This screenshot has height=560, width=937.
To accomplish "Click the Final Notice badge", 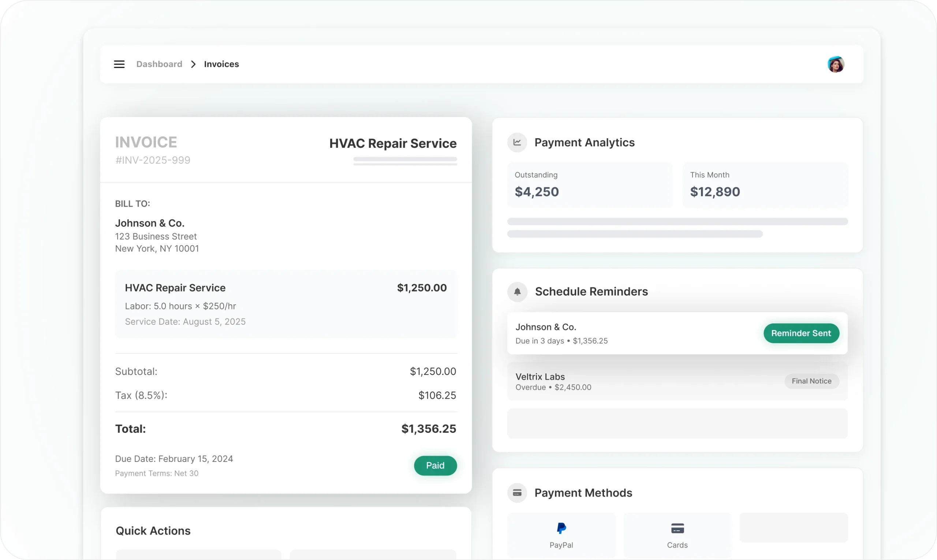I will pos(811,381).
